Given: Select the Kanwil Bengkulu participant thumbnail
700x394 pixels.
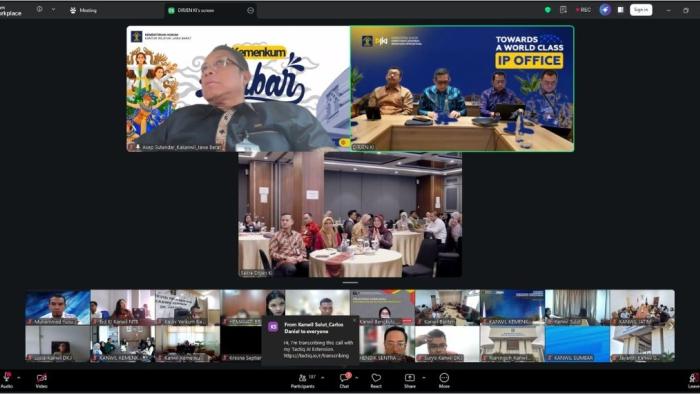Looking at the screenshot, I should coord(383,307).
